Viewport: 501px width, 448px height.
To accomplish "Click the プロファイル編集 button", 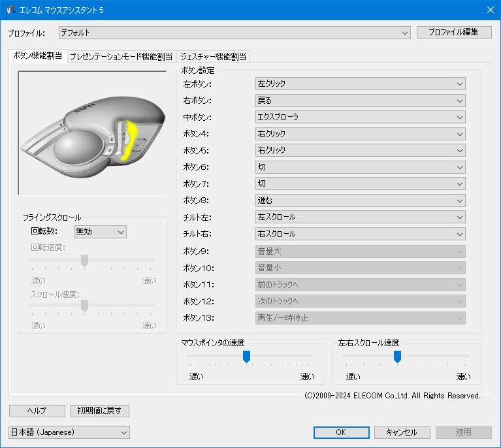I will [454, 32].
